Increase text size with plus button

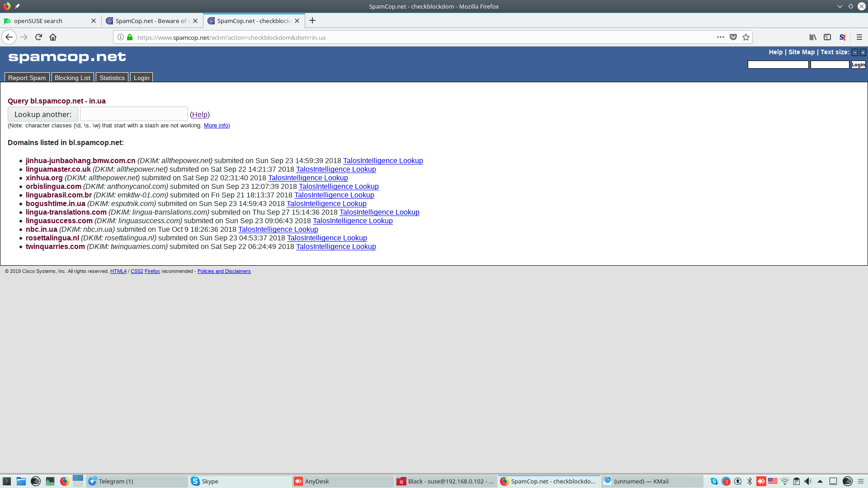pyautogui.click(x=863, y=52)
